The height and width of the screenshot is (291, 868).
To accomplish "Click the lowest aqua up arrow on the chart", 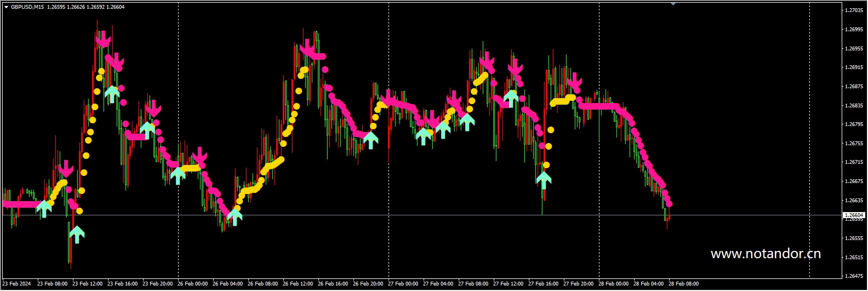I will pos(77,235).
